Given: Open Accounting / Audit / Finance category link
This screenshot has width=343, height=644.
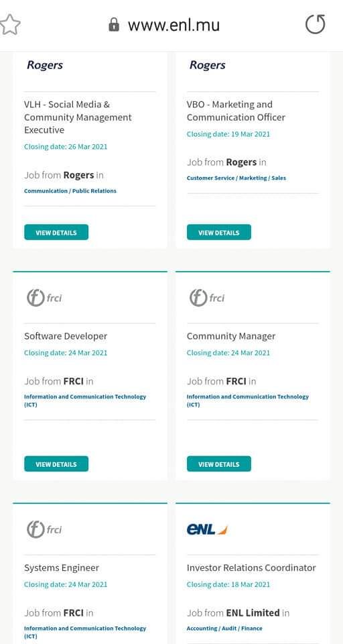Looking at the screenshot, I should pos(224,628).
